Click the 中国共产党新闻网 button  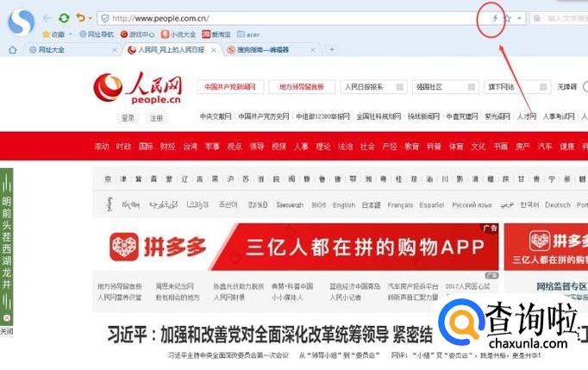point(230,87)
